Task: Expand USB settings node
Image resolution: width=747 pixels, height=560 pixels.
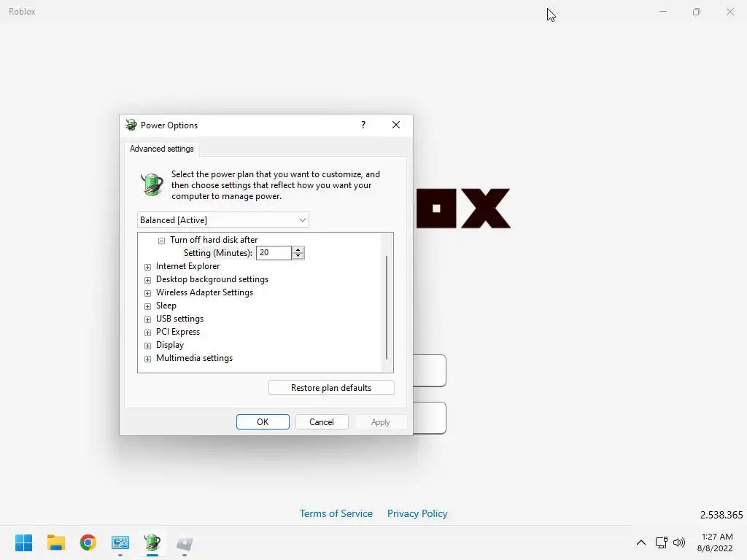Action: [x=147, y=319]
